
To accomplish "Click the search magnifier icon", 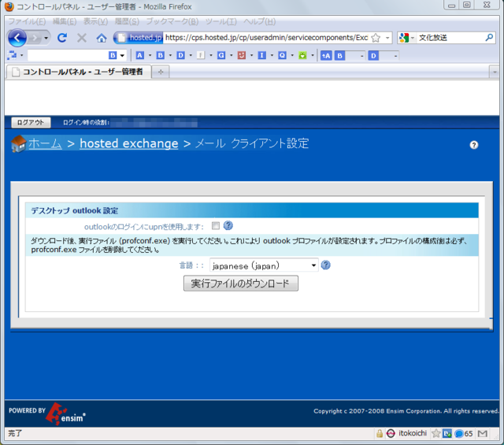I will [489, 38].
